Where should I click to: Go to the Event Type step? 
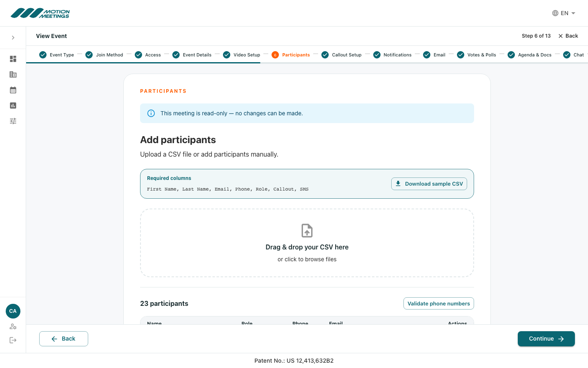click(57, 55)
